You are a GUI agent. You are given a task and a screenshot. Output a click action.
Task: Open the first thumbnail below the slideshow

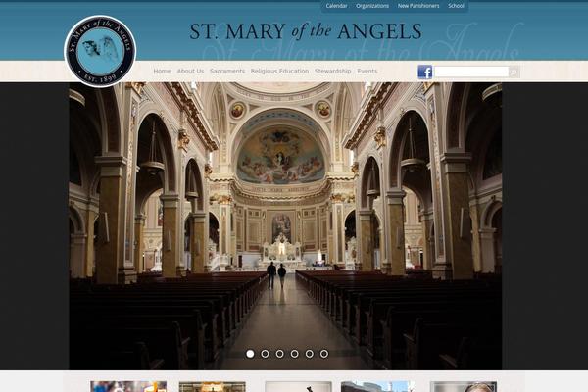(x=128, y=386)
